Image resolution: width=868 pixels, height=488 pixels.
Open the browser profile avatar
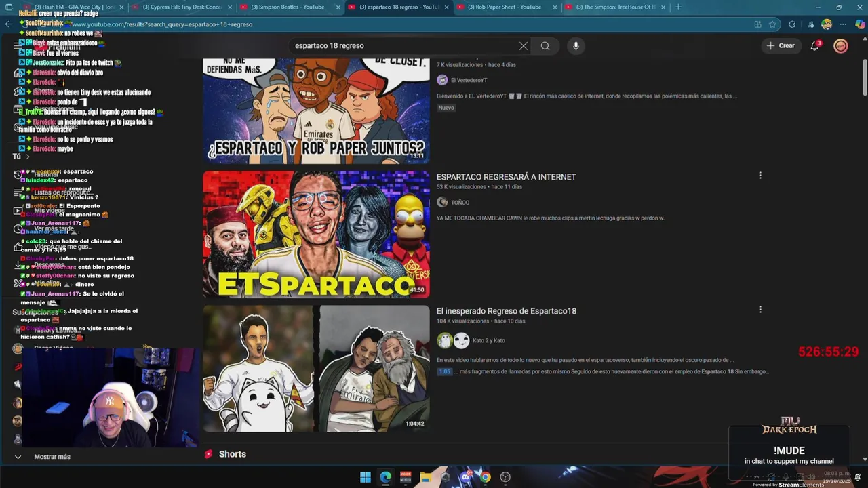[827, 24]
